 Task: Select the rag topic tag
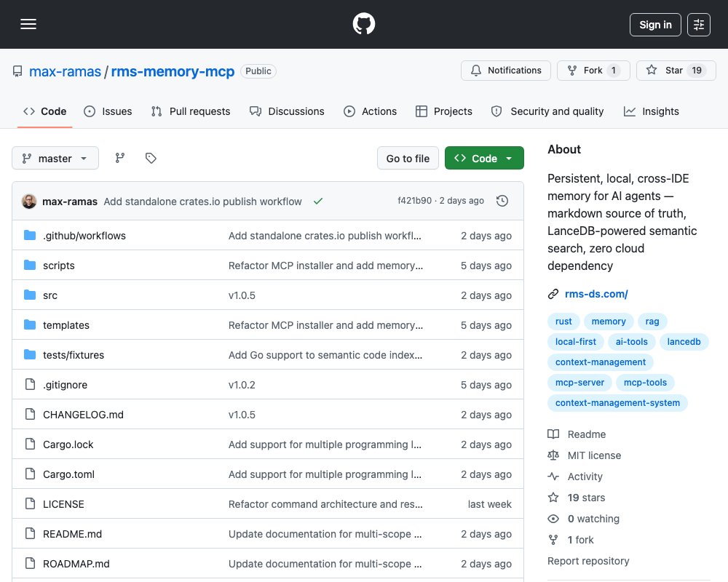pos(652,321)
